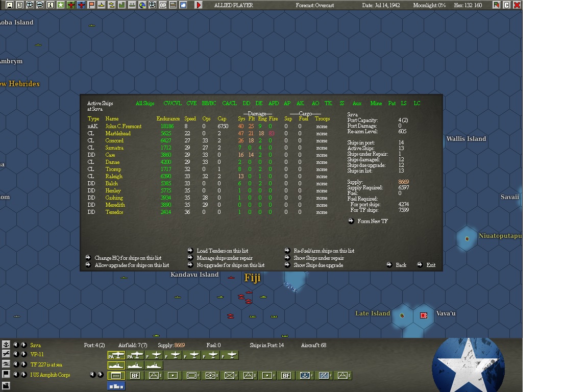
Task: Click the C icon in the top-right corner
Action: 507,5
